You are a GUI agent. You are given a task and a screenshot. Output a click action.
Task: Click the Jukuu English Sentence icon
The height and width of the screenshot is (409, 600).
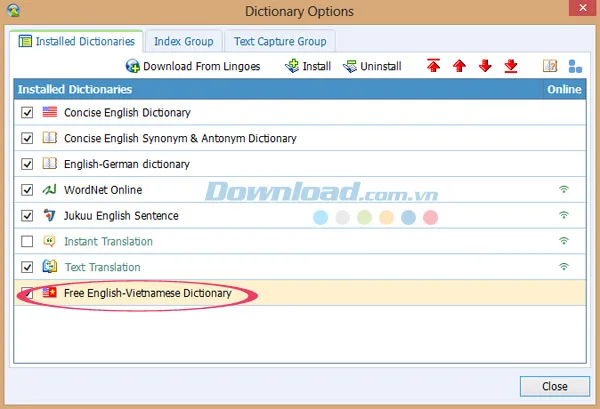coord(50,215)
